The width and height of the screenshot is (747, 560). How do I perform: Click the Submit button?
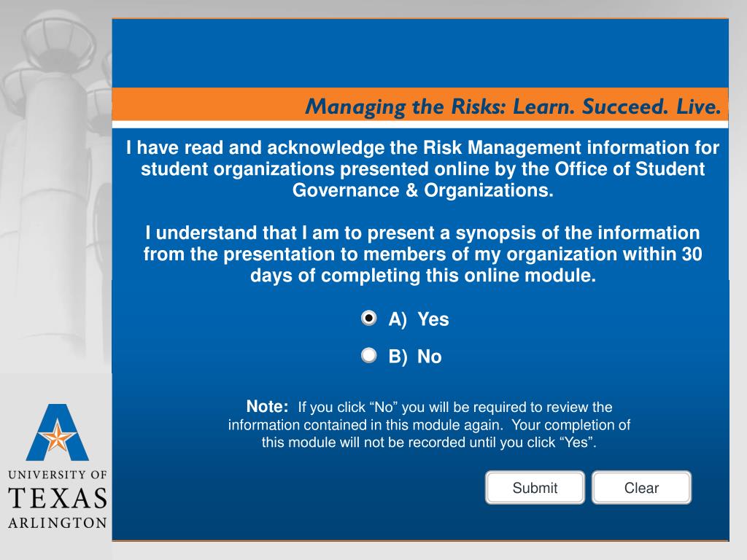pos(535,488)
